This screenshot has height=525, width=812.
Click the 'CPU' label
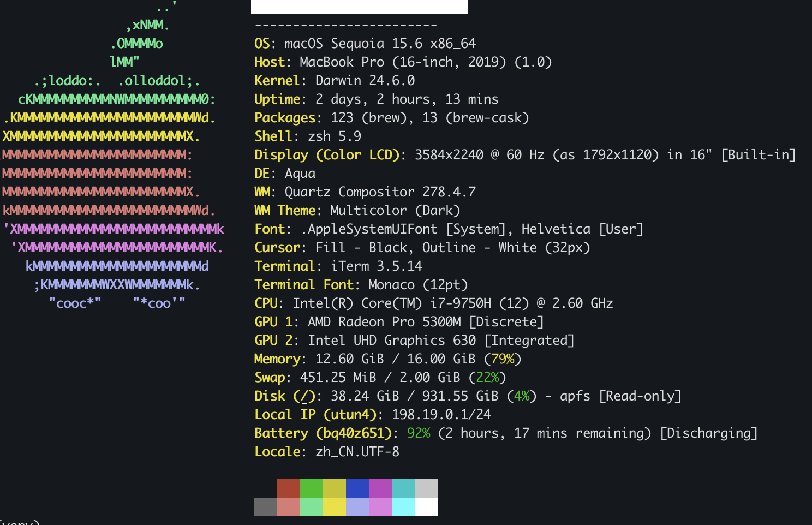tap(266, 303)
